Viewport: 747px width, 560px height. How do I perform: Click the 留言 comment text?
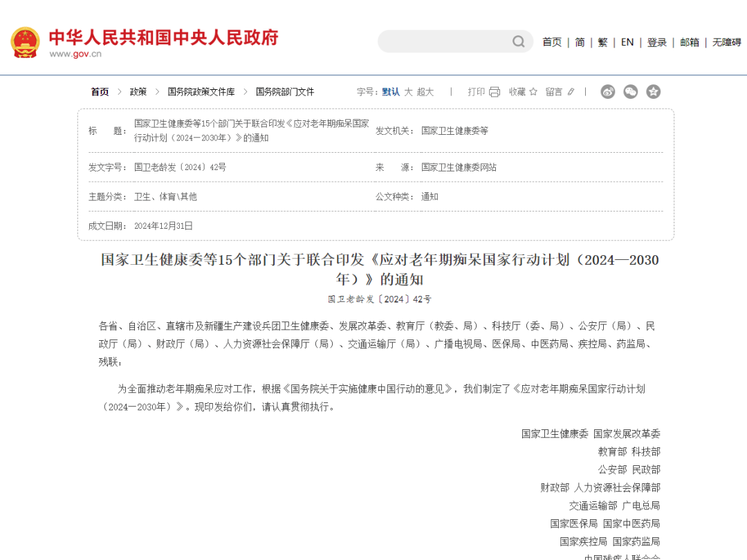[x=553, y=92]
